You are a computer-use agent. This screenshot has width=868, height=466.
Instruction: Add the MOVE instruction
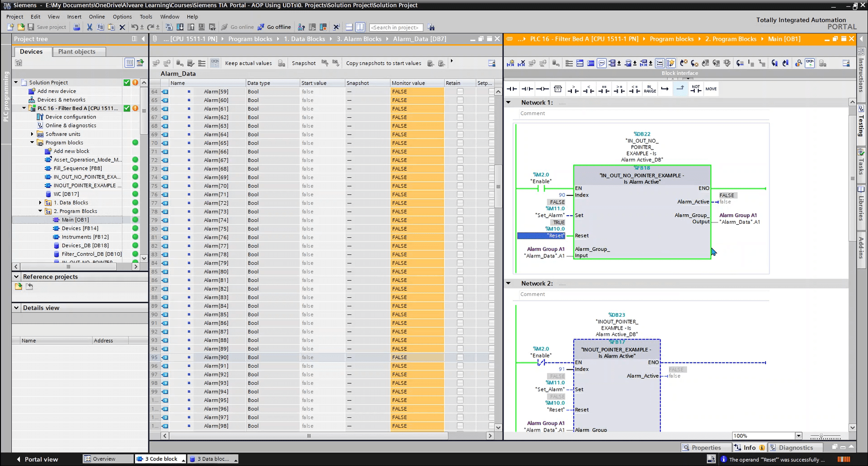(x=711, y=89)
